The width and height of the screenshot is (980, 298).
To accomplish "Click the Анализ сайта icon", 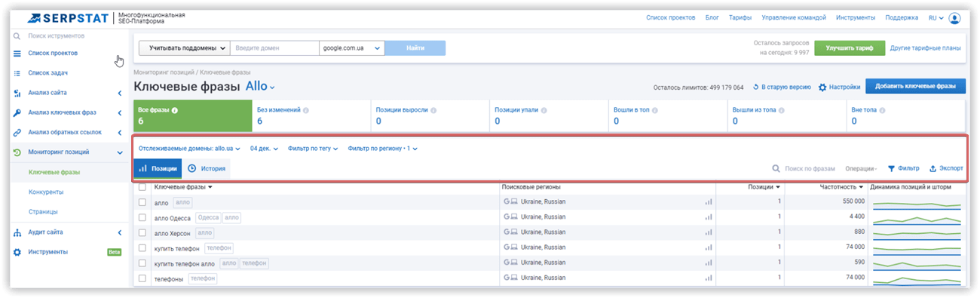I will point(17,93).
